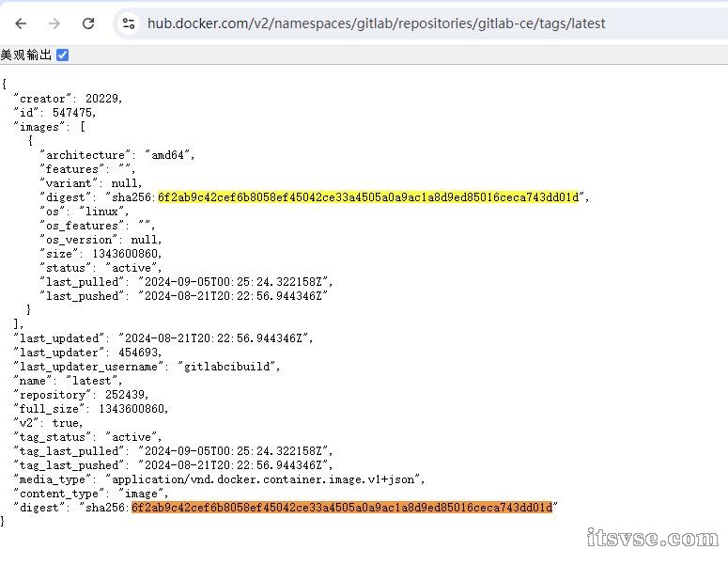Click the "id": 547475 value

click(73, 113)
